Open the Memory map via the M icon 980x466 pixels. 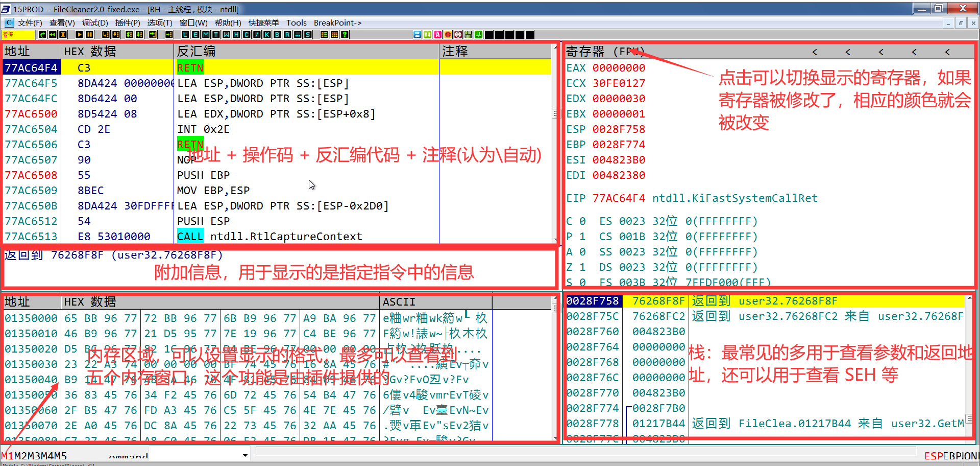click(x=206, y=35)
